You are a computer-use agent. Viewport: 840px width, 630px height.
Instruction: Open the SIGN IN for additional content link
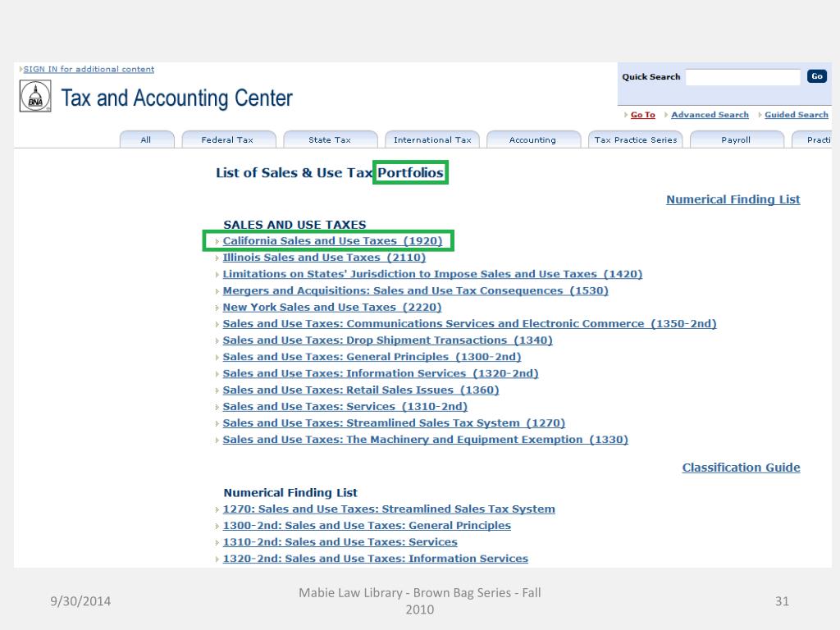[x=89, y=69]
